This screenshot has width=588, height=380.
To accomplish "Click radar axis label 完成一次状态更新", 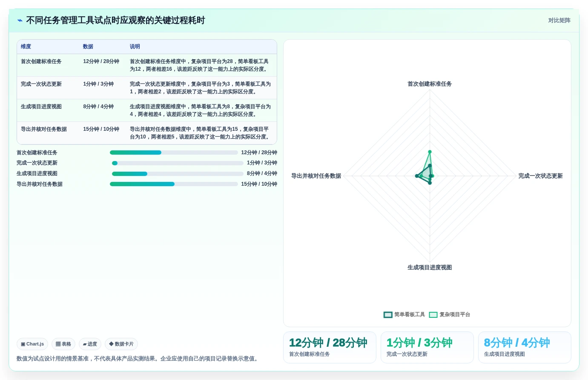I will pyautogui.click(x=540, y=176).
